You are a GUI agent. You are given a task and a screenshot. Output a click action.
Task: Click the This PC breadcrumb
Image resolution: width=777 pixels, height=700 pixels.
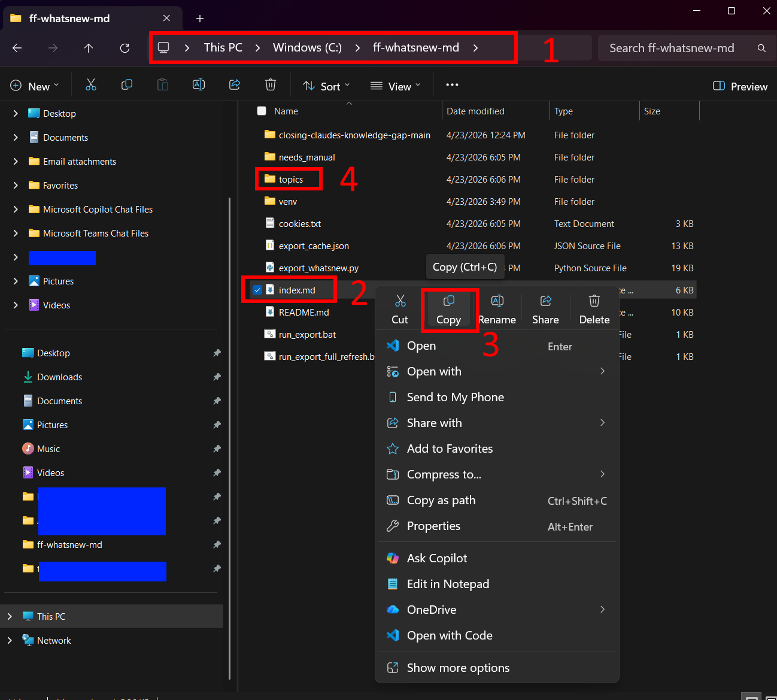tap(223, 47)
